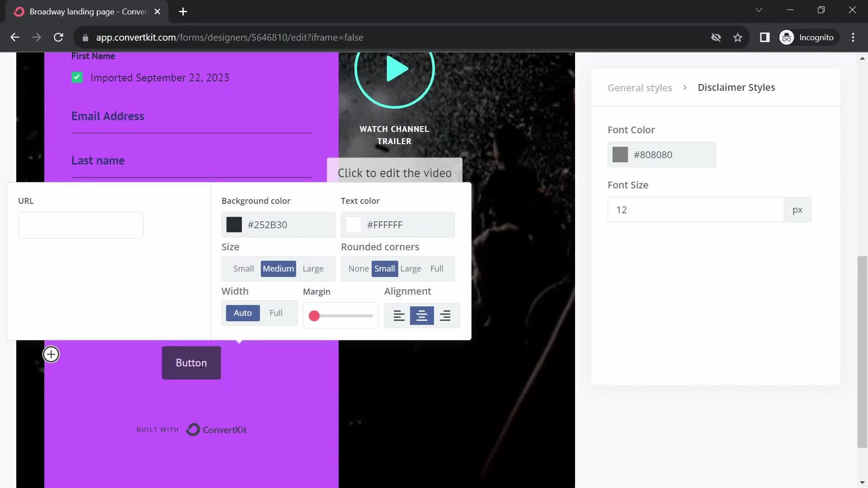The height and width of the screenshot is (488, 868).
Task: Go back to General styles
Action: click(640, 88)
